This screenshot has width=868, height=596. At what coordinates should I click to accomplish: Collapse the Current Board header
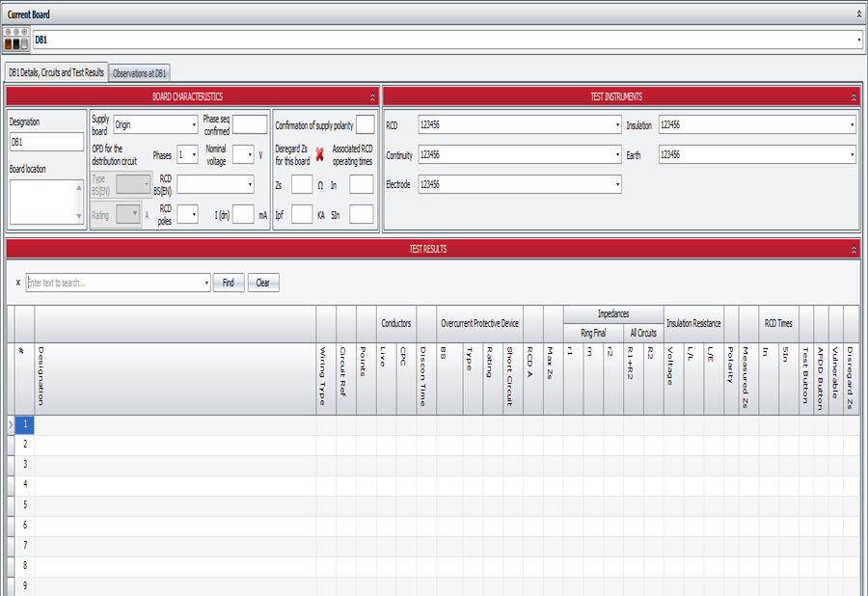click(x=858, y=14)
